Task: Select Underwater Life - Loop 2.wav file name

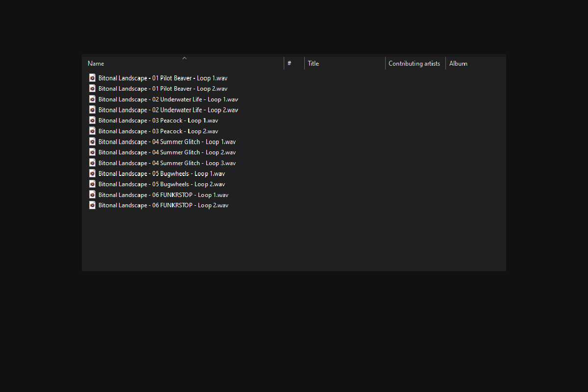Action: 168,110
